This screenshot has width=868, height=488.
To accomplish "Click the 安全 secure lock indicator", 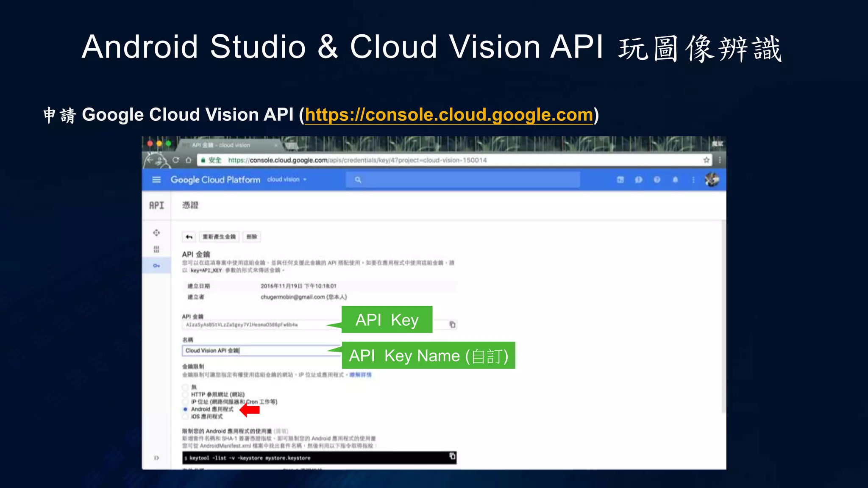I will (x=211, y=160).
